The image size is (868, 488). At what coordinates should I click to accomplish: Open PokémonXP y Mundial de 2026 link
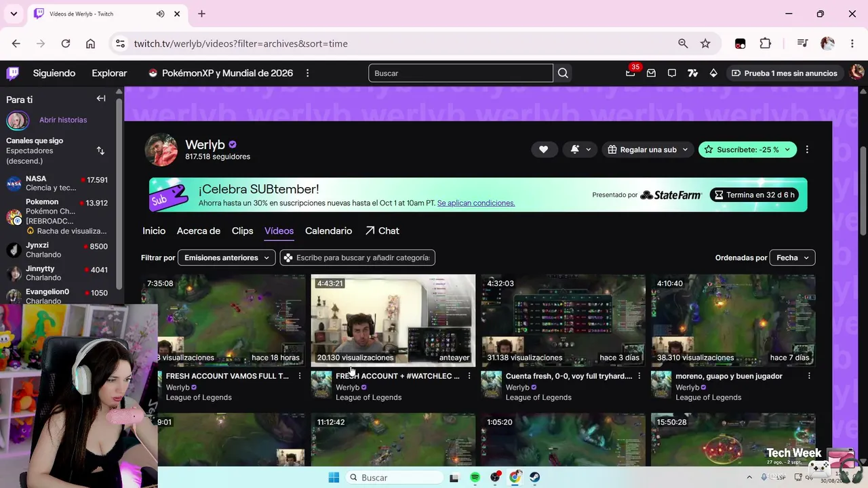[220, 73]
